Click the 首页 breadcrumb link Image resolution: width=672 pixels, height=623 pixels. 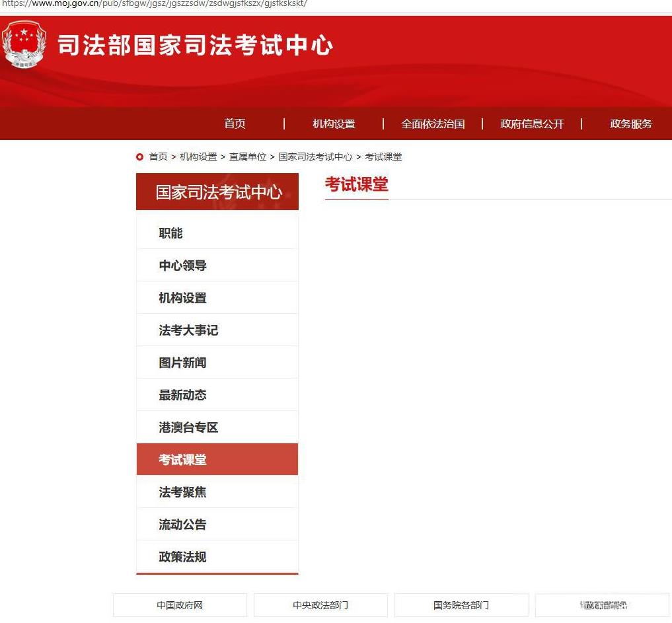(158, 157)
